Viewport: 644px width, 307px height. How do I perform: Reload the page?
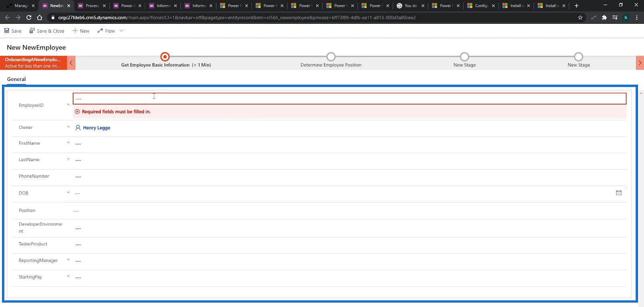click(29, 17)
